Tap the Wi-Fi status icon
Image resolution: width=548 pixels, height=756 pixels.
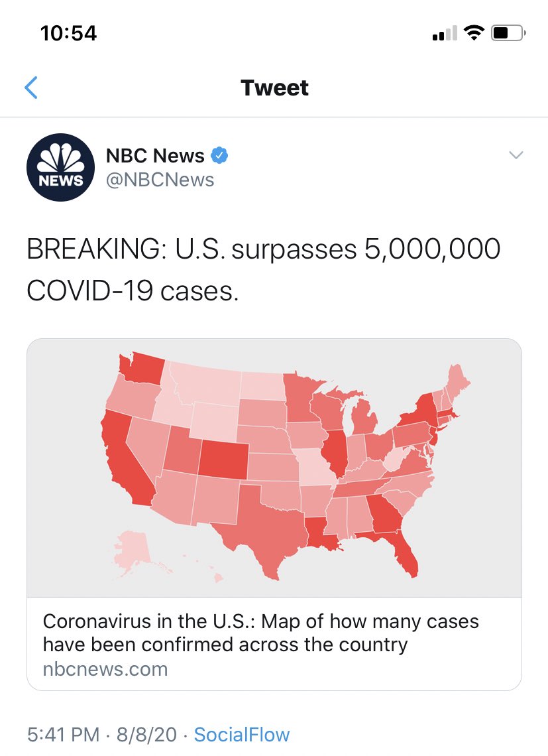click(474, 32)
